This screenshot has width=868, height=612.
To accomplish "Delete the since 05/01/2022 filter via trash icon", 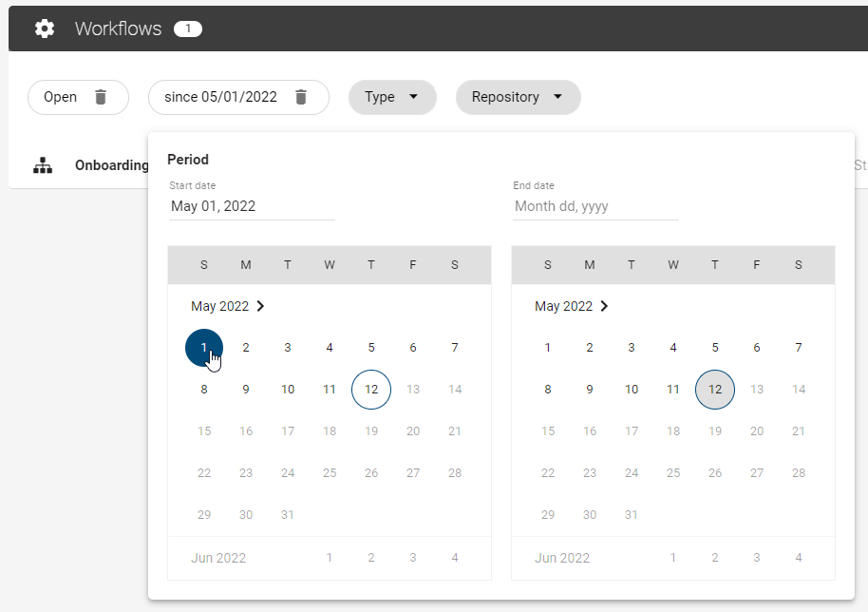I will pyautogui.click(x=301, y=96).
